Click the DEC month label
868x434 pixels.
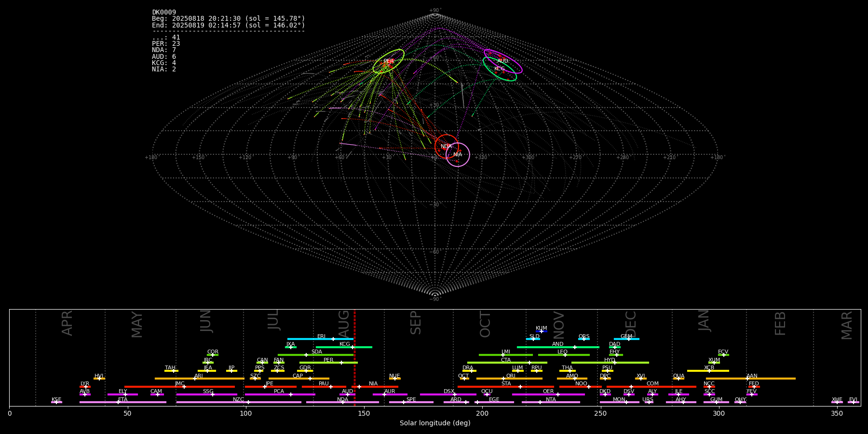[x=631, y=323]
